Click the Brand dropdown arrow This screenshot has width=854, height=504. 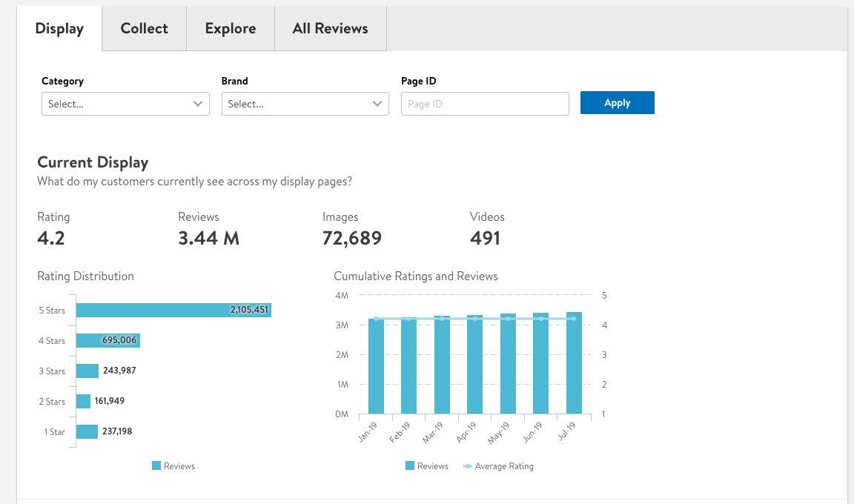point(378,104)
